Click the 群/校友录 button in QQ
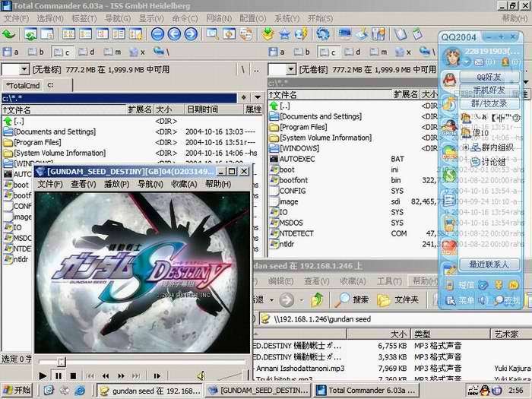Viewport: 532px width, 399px height. tap(489, 103)
